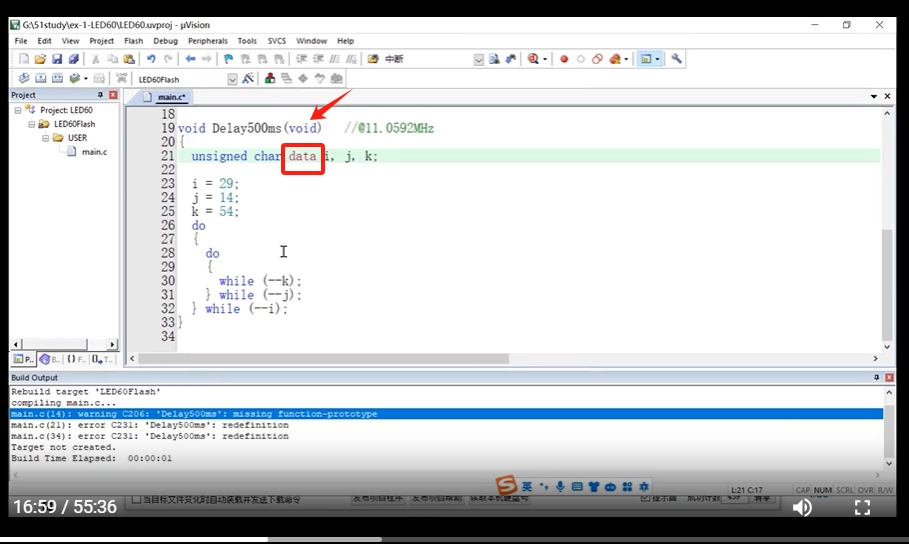This screenshot has height=544, width=909.
Task: Open the Project menu
Action: pyautogui.click(x=101, y=41)
